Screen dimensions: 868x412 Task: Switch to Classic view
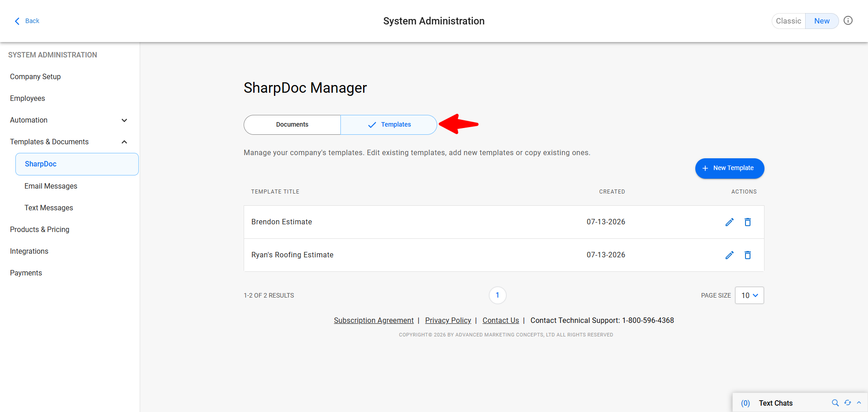point(788,21)
